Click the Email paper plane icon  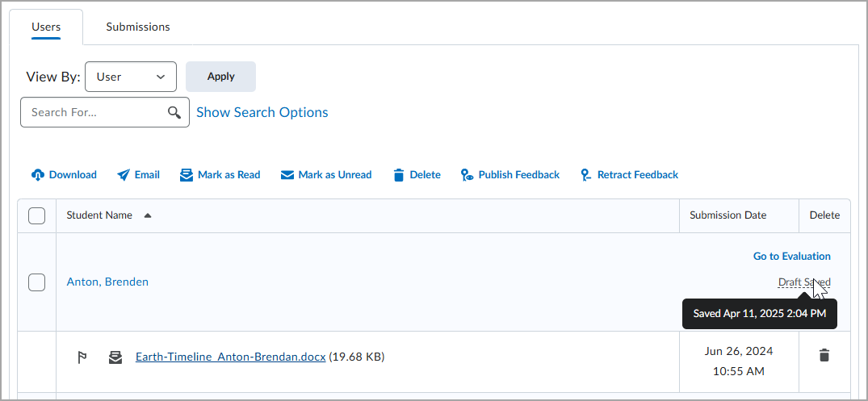click(x=124, y=175)
